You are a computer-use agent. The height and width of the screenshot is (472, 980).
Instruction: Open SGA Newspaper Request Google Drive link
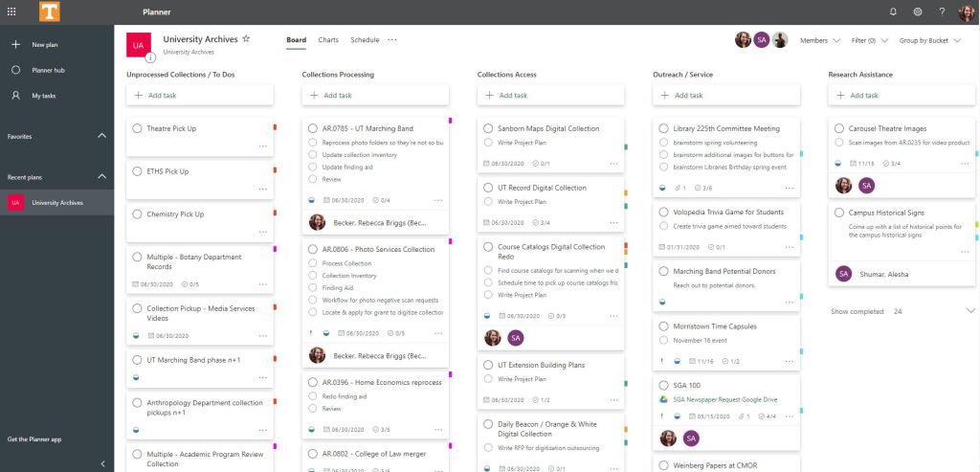725,399
